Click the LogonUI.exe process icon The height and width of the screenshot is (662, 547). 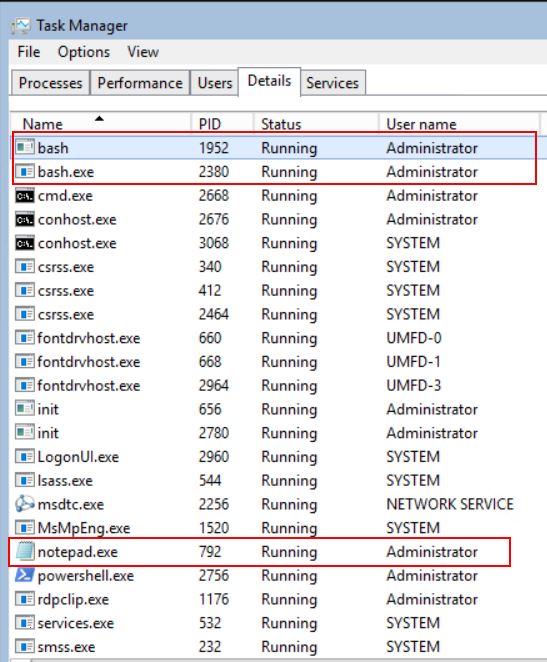(x=24, y=456)
